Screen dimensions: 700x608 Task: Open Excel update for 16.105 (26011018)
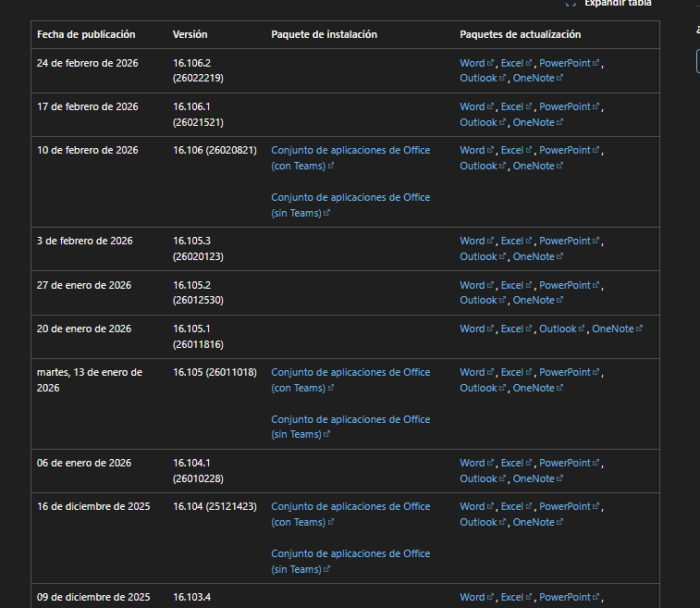pyautogui.click(x=517, y=372)
